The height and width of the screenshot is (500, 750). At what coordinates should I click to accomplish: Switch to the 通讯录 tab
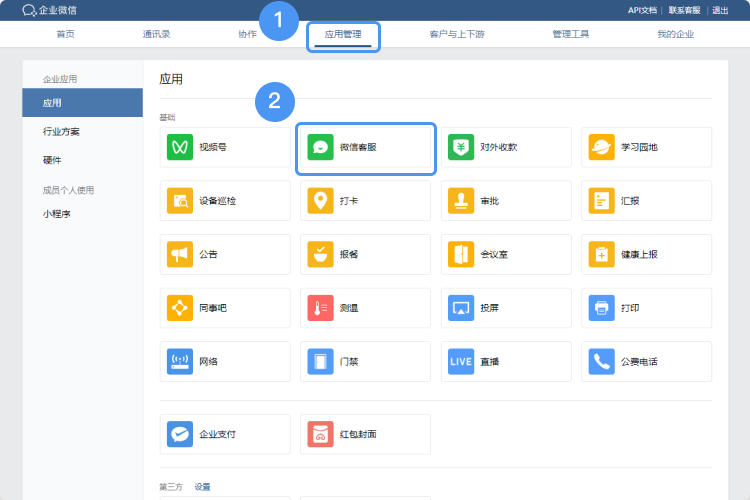tap(156, 34)
